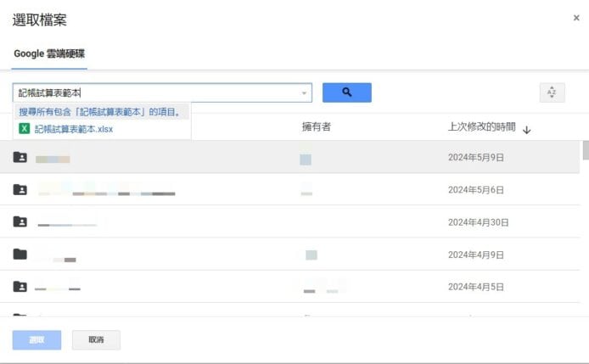
Task: Close the 選取檔案 dialog
Action: tap(576, 18)
